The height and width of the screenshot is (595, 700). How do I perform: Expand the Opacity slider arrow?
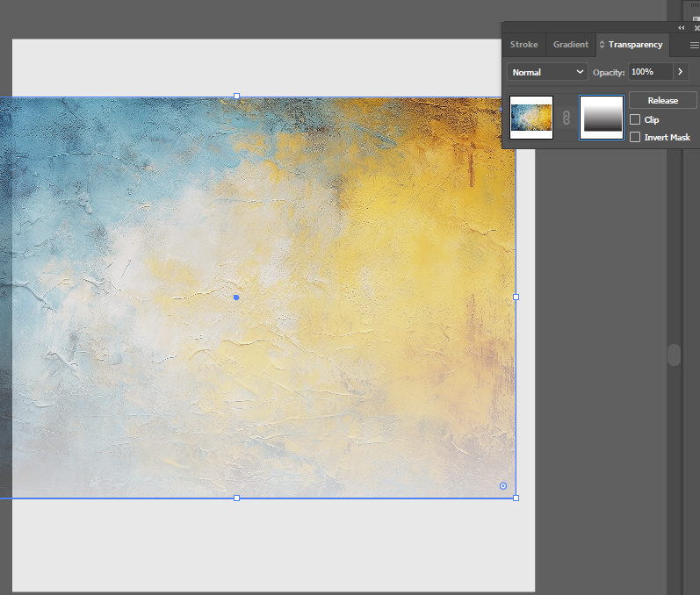(682, 72)
